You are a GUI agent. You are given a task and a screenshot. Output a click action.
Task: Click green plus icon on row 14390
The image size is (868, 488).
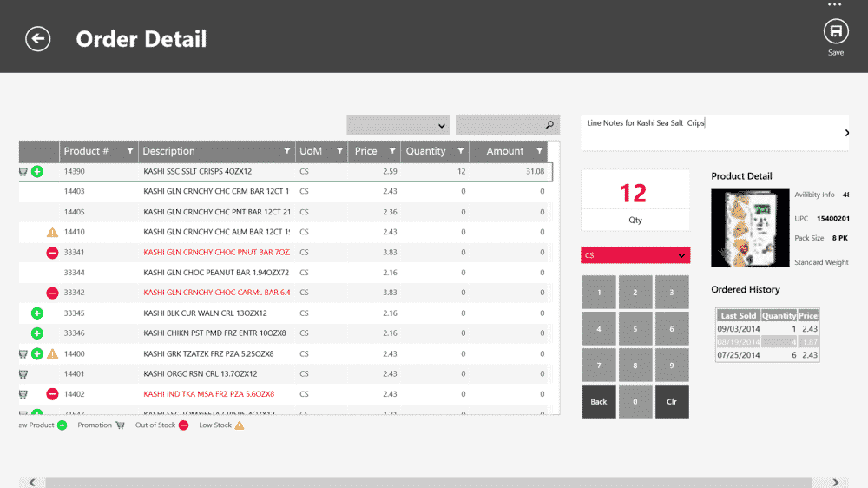pyautogui.click(x=37, y=172)
